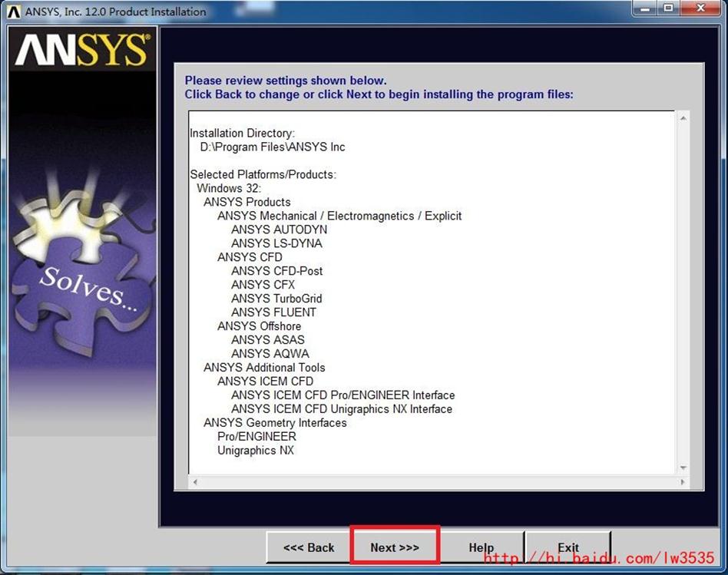728x575 pixels.
Task: Click the 'ANSYS ASAS' entry
Action: pyautogui.click(x=268, y=340)
